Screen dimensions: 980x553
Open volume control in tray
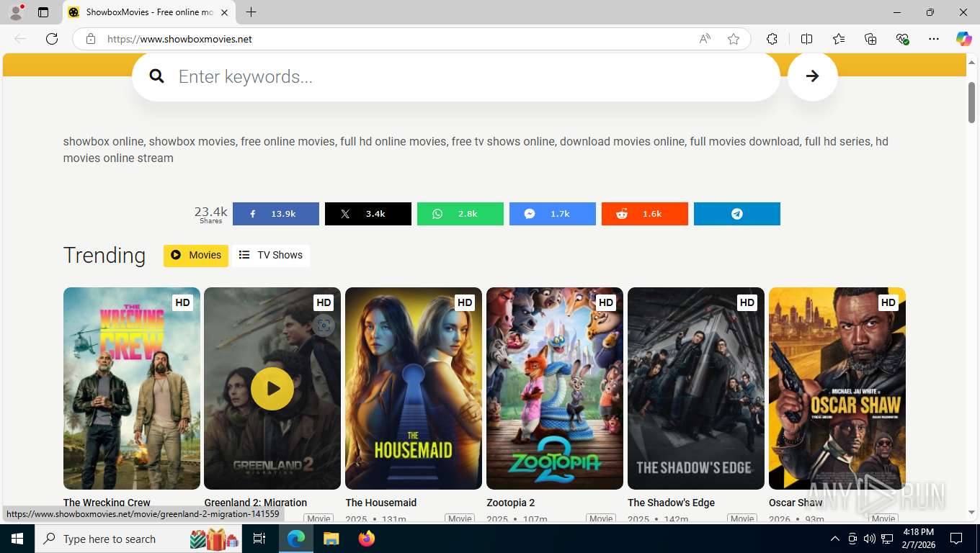pos(870,539)
